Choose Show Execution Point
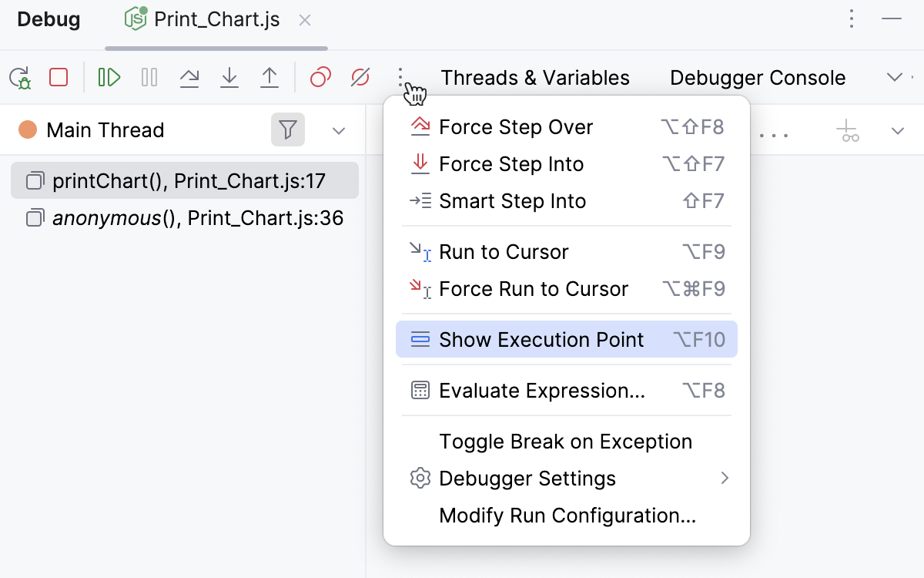 pyautogui.click(x=541, y=339)
